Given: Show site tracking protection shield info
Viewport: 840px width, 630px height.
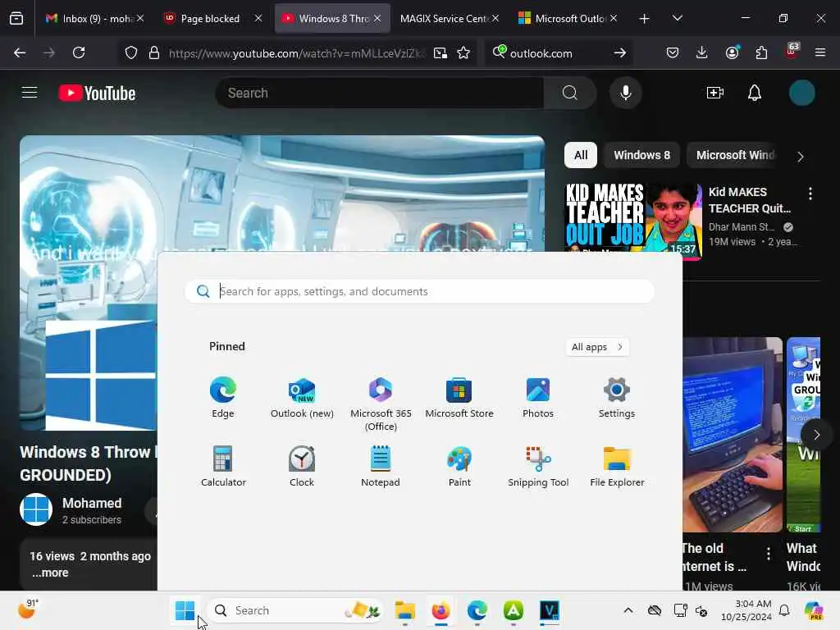Looking at the screenshot, I should pos(131,53).
